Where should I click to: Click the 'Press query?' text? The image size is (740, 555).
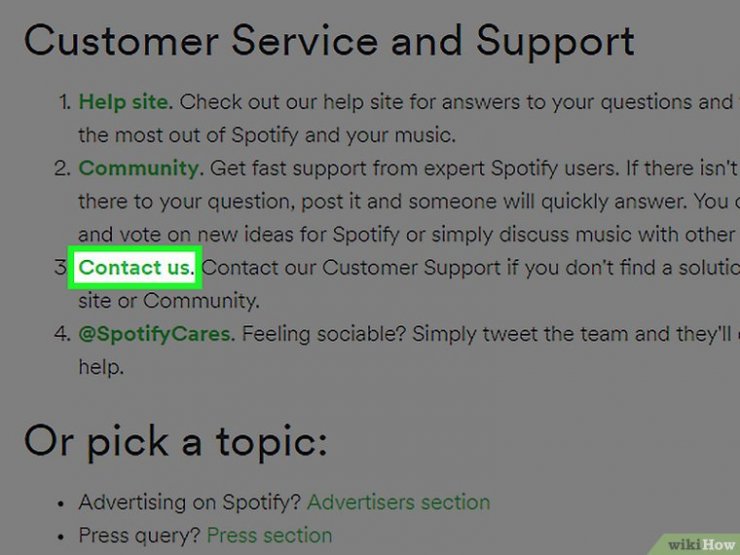tap(140, 536)
